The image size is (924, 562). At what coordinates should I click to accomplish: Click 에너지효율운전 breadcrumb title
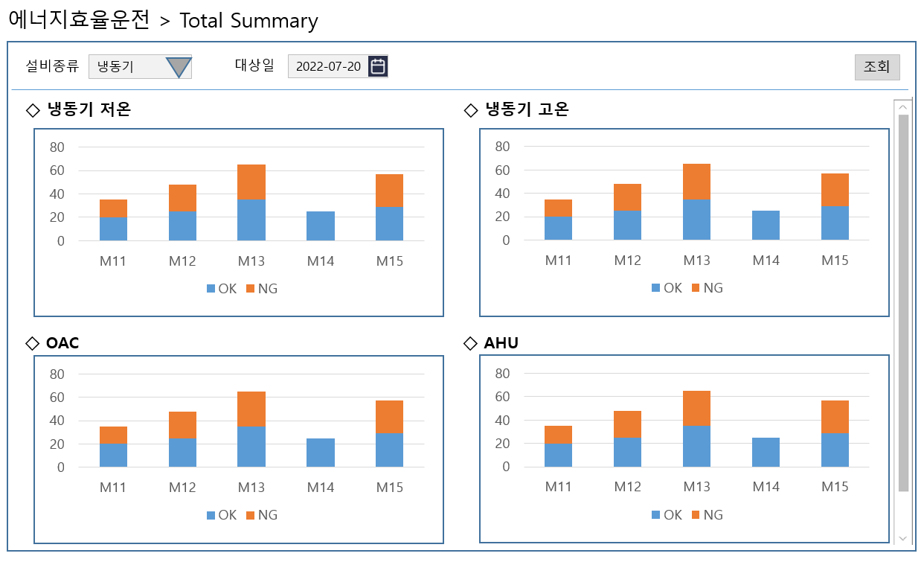click(x=78, y=21)
